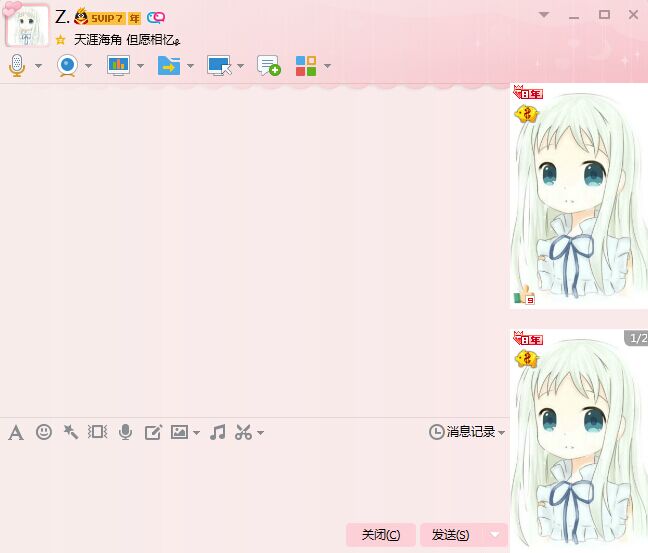Insert a picture icon
Screen dimensions: 648x553
pos(179,432)
